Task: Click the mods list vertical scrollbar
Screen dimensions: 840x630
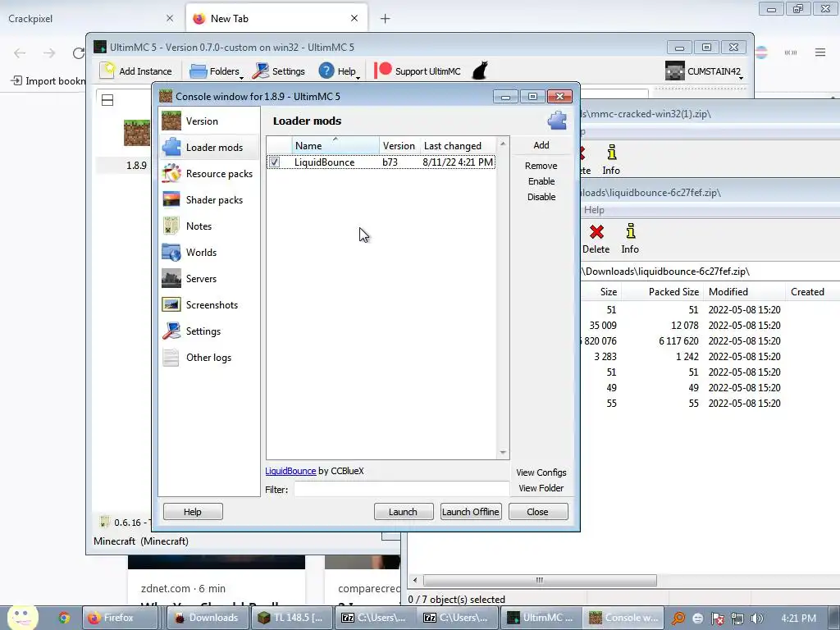Action: 503,298
